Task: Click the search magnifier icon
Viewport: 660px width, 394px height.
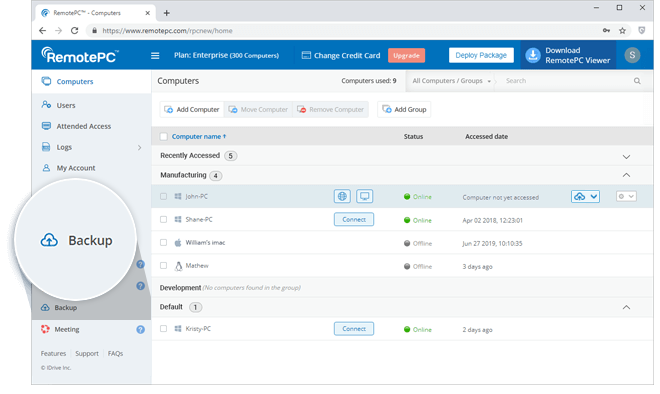Action: tap(637, 81)
